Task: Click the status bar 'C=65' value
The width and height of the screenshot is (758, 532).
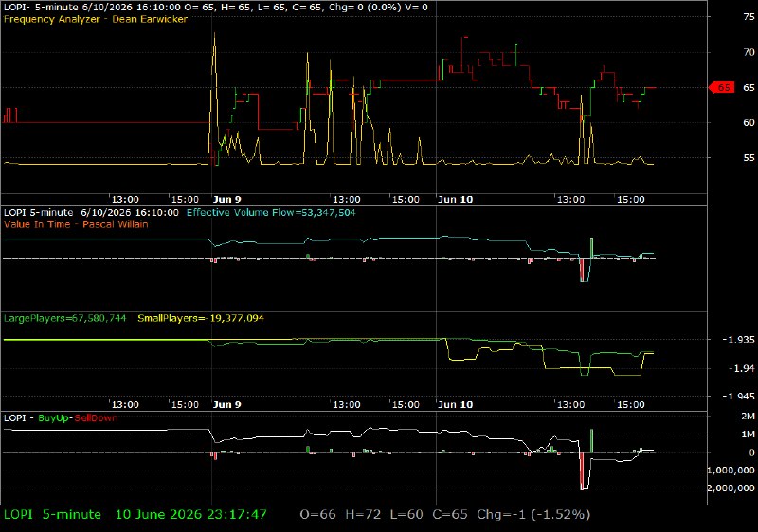Action: tap(450, 515)
